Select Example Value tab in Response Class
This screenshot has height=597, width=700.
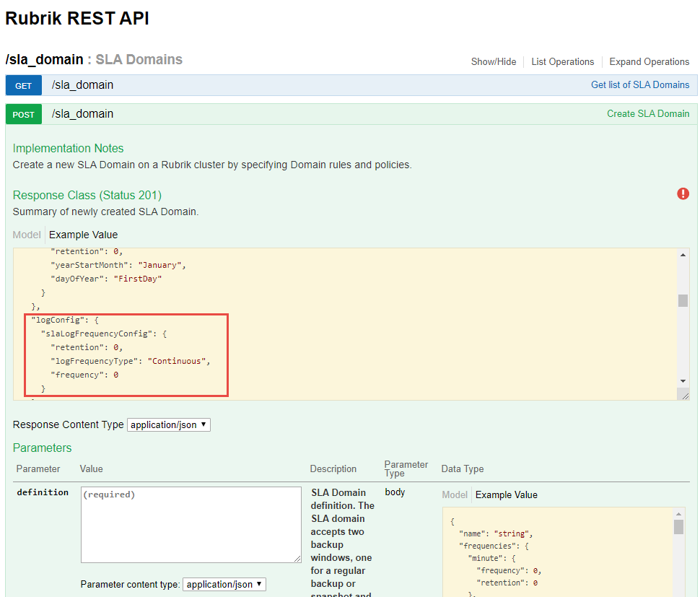click(84, 235)
